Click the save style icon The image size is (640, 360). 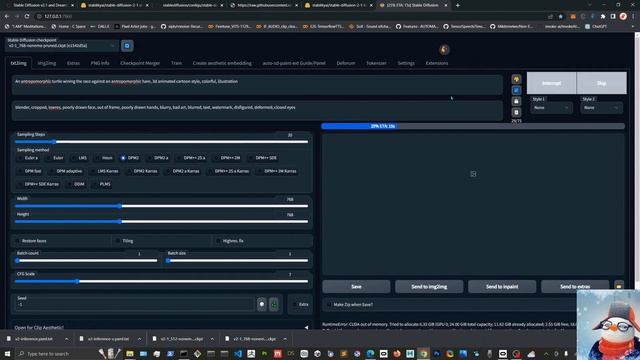[516, 101]
